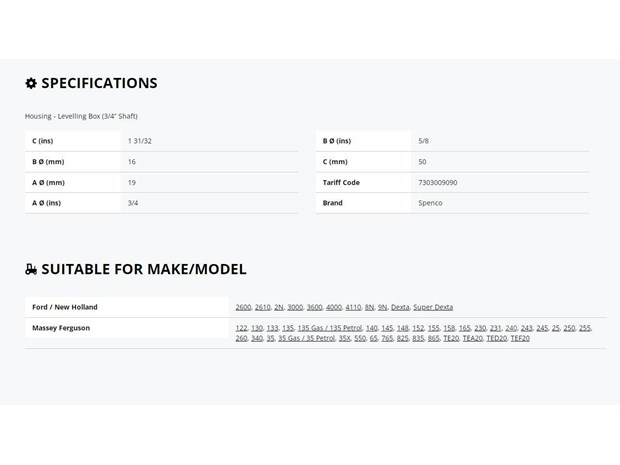Open the Ford 2600 model link

click(x=243, y=307)
